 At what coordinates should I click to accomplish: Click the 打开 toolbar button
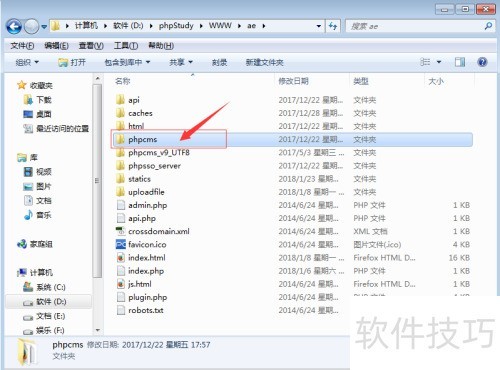[72, 62]
